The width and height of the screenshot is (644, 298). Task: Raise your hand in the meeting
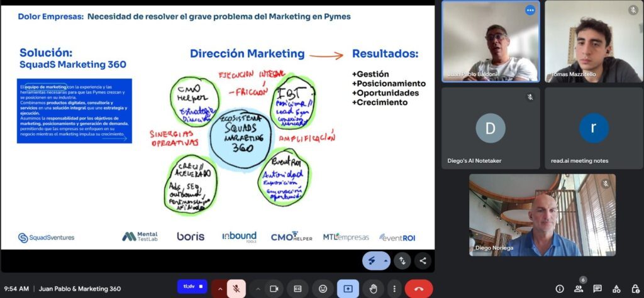click(x=373, y=289)
